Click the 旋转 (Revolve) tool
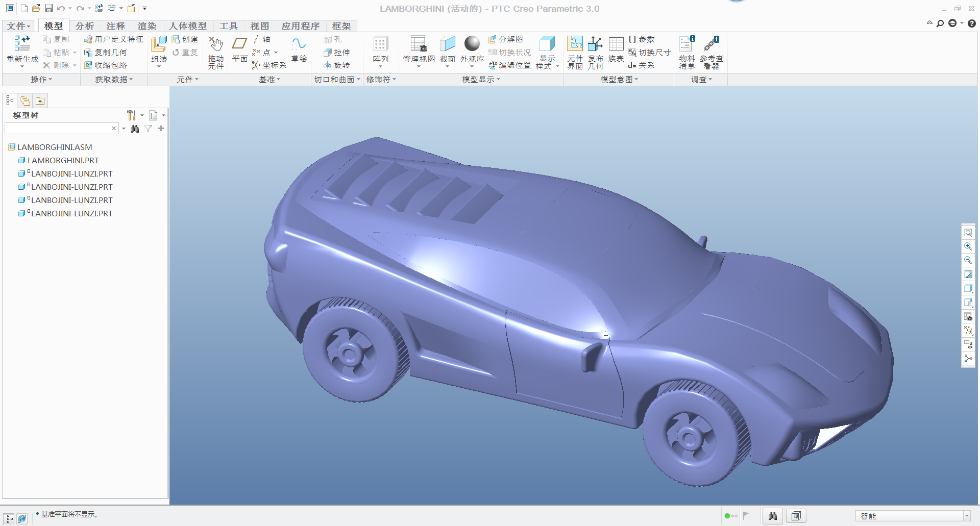980x526 pixels. coord(337,65)
